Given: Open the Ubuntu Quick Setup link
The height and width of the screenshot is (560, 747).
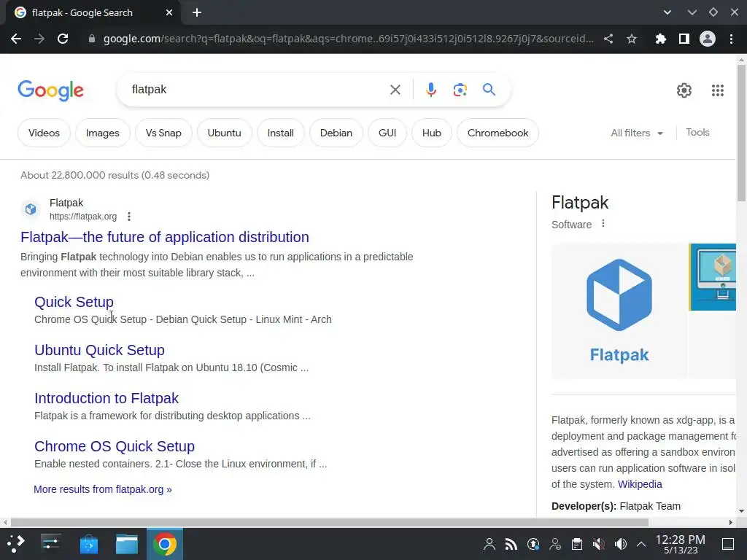Looking at the screenshot, I should pyautogui.click(x=99, y=350).
